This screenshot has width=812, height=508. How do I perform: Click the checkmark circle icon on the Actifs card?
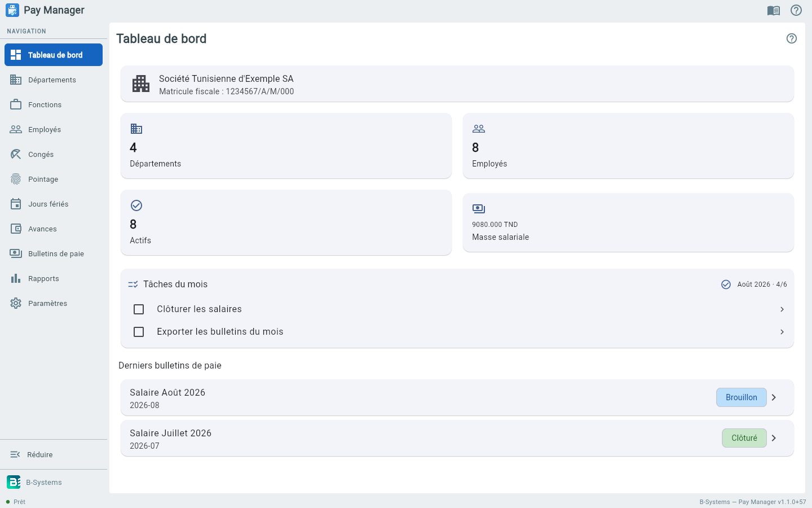click(x=136, y=205)
